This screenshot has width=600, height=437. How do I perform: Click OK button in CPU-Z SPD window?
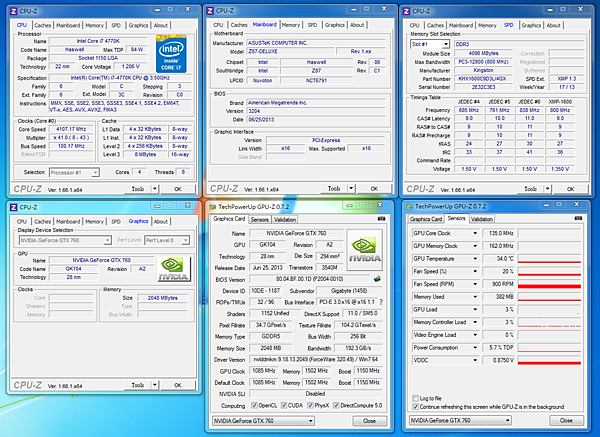click(x=571, y=189)
